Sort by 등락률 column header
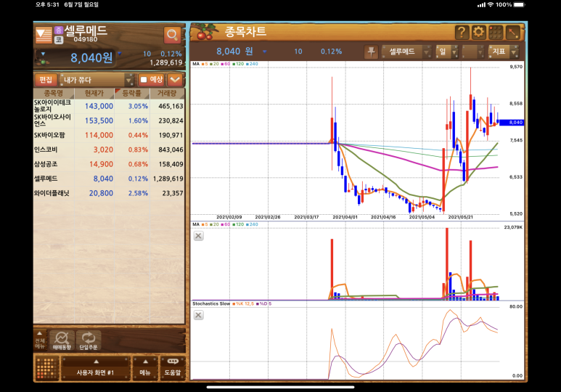The height and width of the screenshot is (392, 561). [132, 94]
